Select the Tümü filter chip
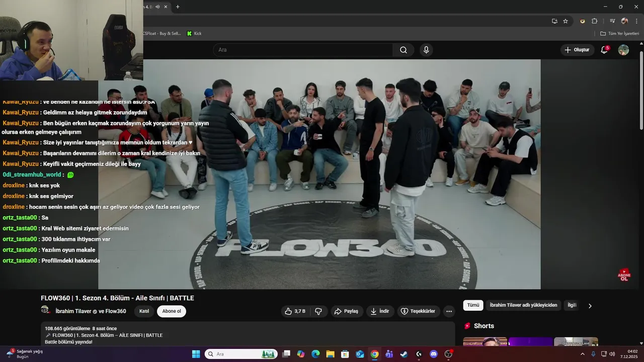 (x=473, y=305)
